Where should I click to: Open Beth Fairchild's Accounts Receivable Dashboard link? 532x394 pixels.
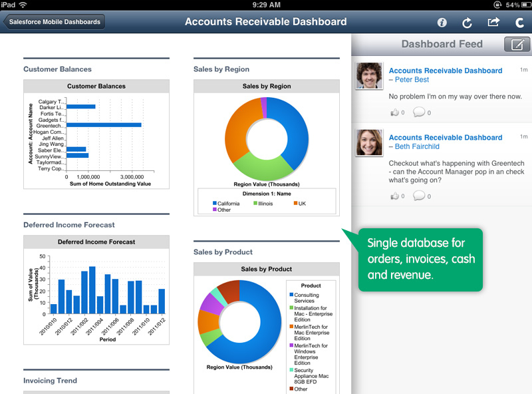point(446,138)
